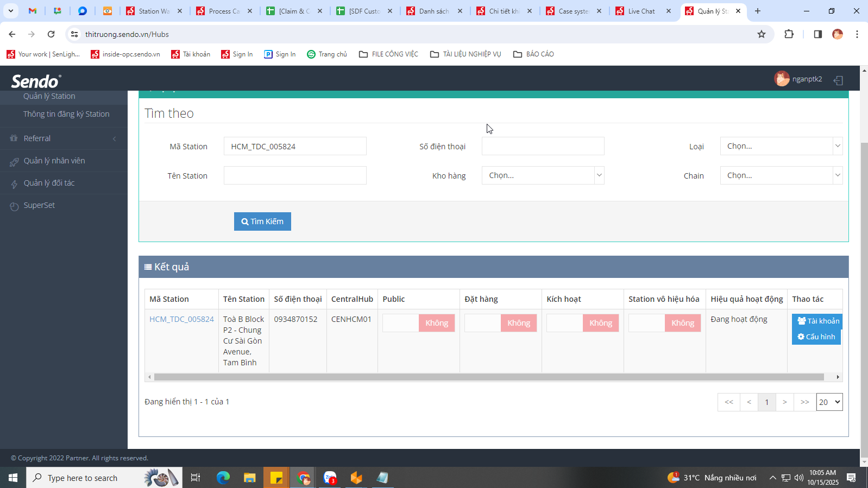Viewport: 868px width, 488px height.
Task: Log out using the exit icon
Action: click(x=838, y=80)
